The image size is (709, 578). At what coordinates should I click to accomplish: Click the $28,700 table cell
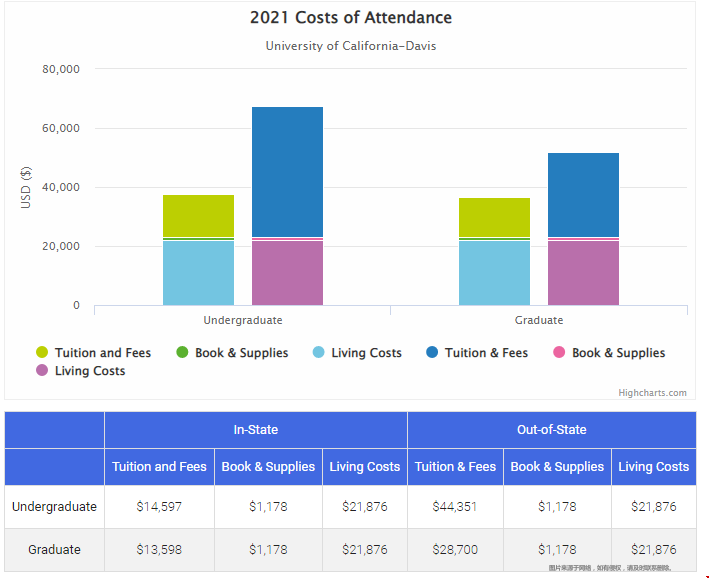coord(455,550)
